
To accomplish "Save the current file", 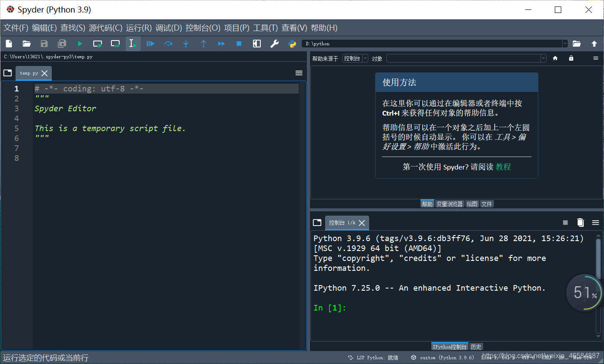I will (x=44, y=44).
